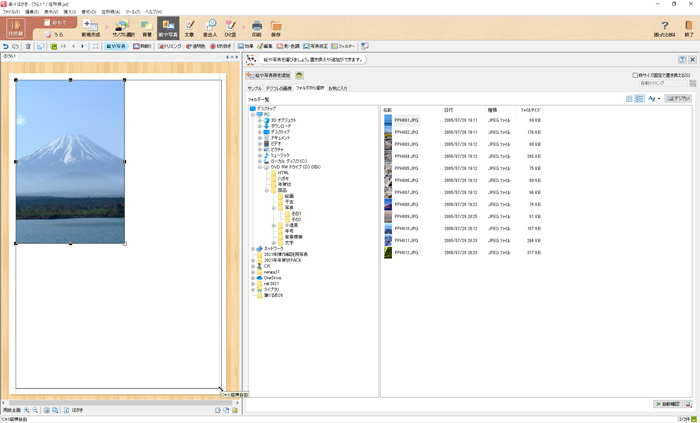Open the Az sort dropdown
Screen dimensions: 700x423
tap(654, 99)
